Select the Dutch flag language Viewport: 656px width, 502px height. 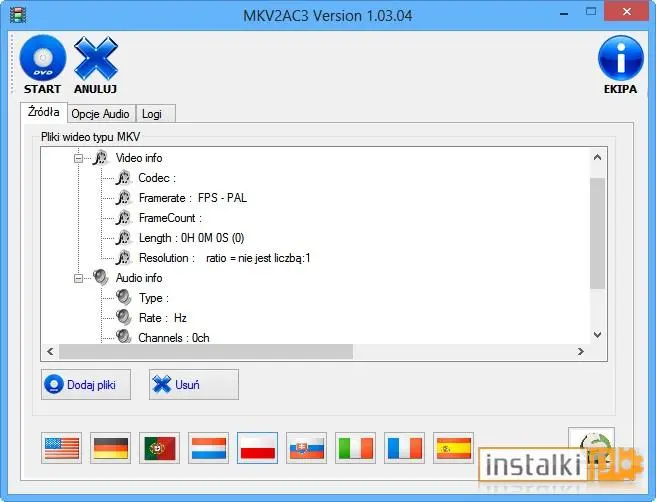point(208,448)
